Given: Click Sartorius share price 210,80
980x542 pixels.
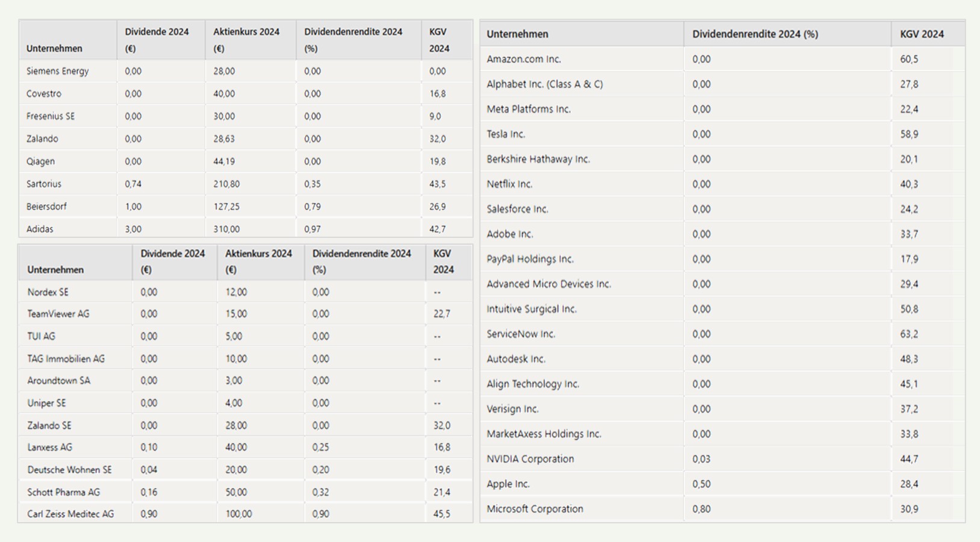Looking at the screenshot, I should click(x=226, y=184).
